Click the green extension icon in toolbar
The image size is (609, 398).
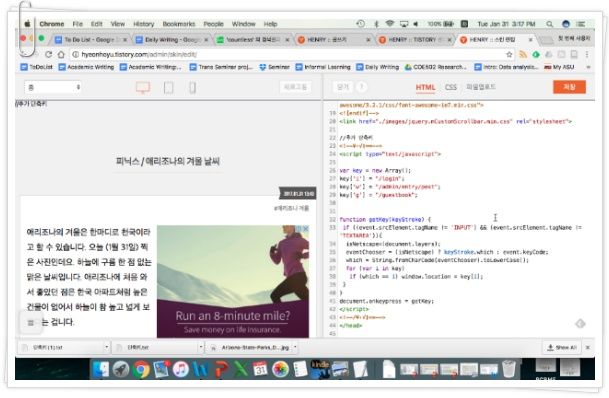pos(536,54)
